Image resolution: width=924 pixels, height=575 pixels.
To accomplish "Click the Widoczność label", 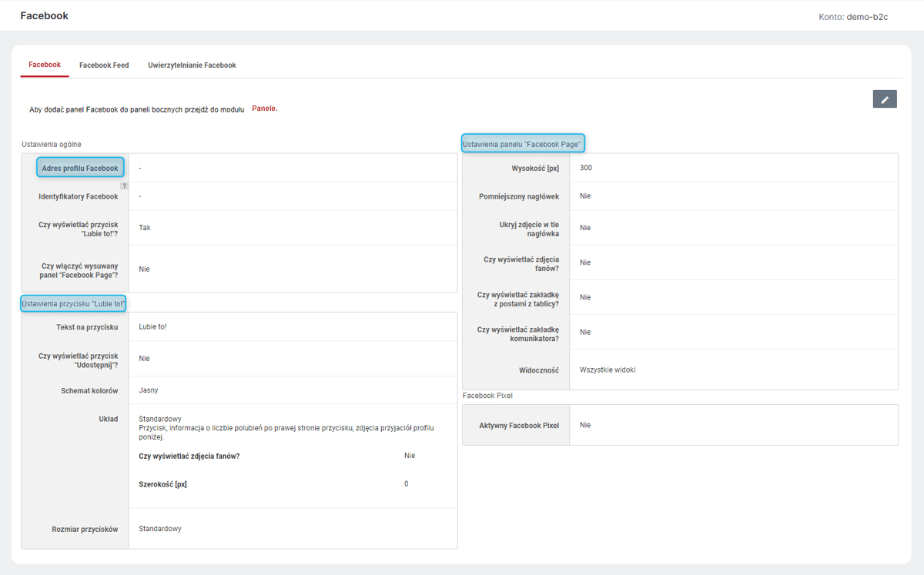I will click(x=539, y=370).
